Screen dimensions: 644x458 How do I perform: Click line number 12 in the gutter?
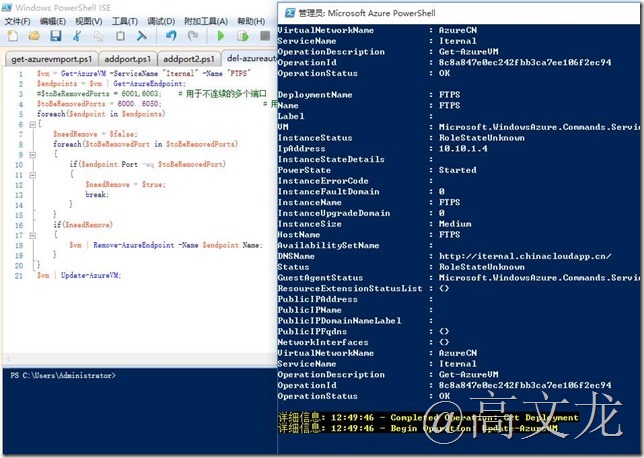(x=19, y=185)
